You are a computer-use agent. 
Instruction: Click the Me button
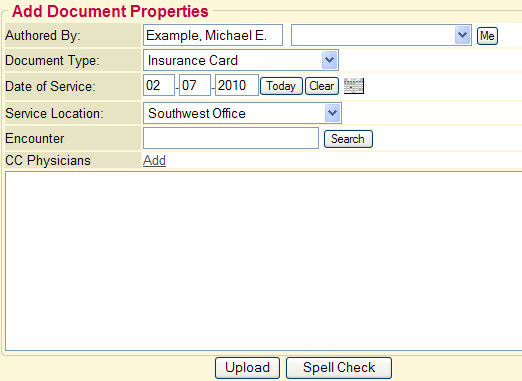click(x=487, y=36)
